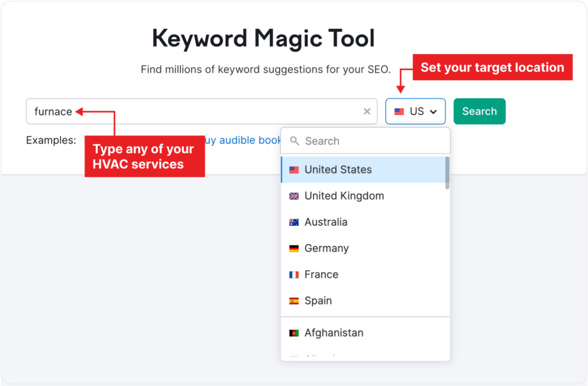Click the United States flag in the dropdown list

pos(294,169)
